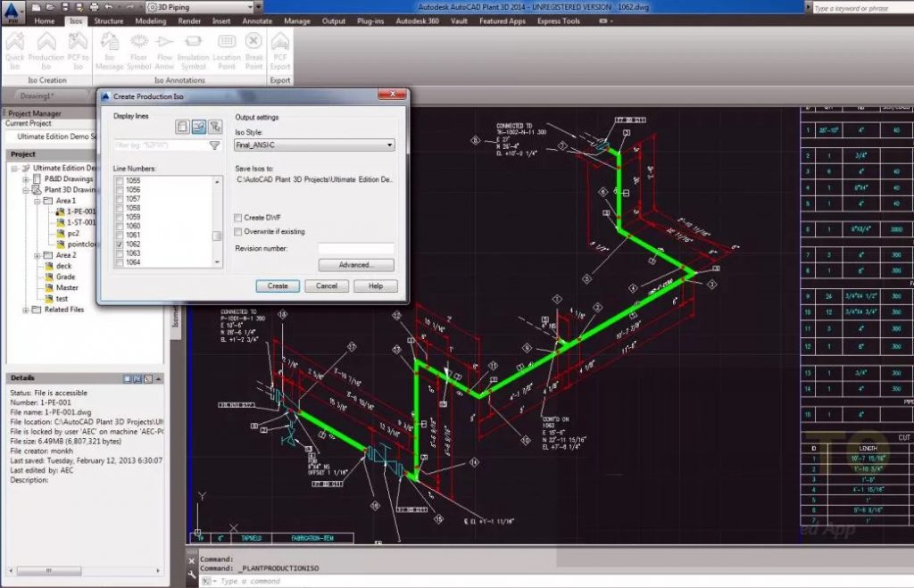Click the Save As icon in quick access toolbar
The image size is (914, 588).
click(x=79, y=7)
